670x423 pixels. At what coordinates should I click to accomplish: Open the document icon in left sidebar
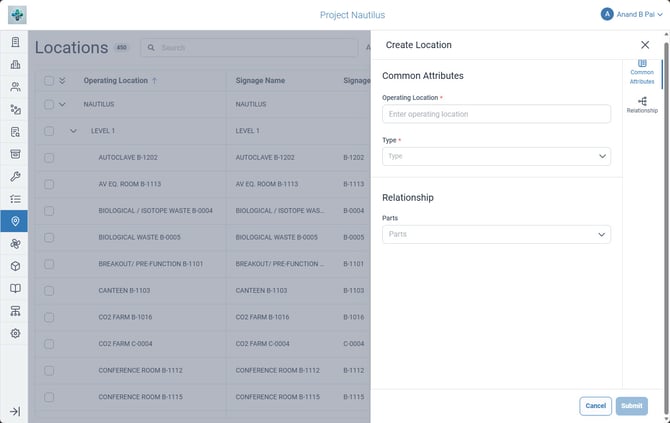15,42
